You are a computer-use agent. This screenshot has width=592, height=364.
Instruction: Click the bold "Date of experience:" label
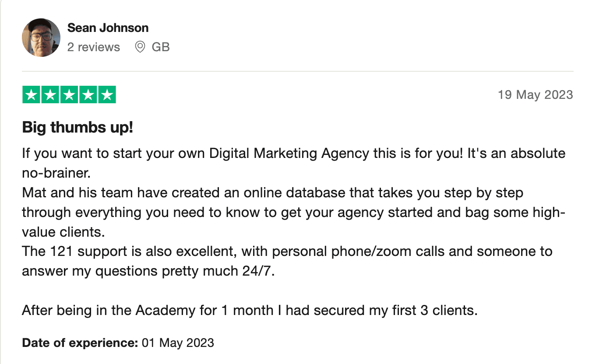(80, 343)
